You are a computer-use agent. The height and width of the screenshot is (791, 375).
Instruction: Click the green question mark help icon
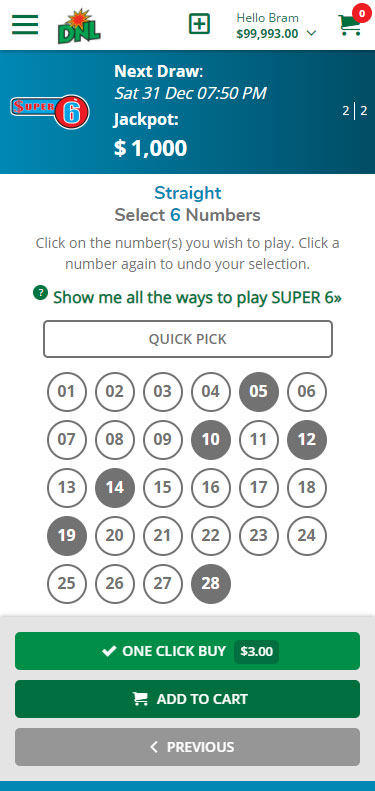point(40,293)
